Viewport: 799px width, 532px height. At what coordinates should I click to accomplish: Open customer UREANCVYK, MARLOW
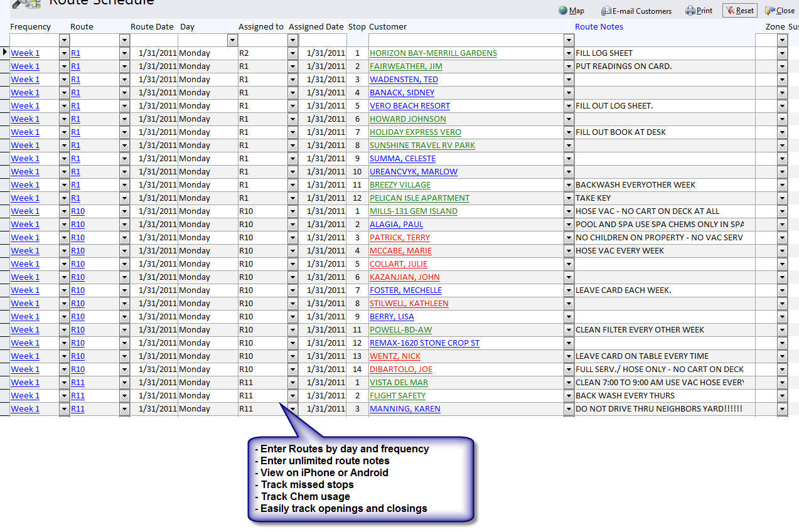point(414,172)
